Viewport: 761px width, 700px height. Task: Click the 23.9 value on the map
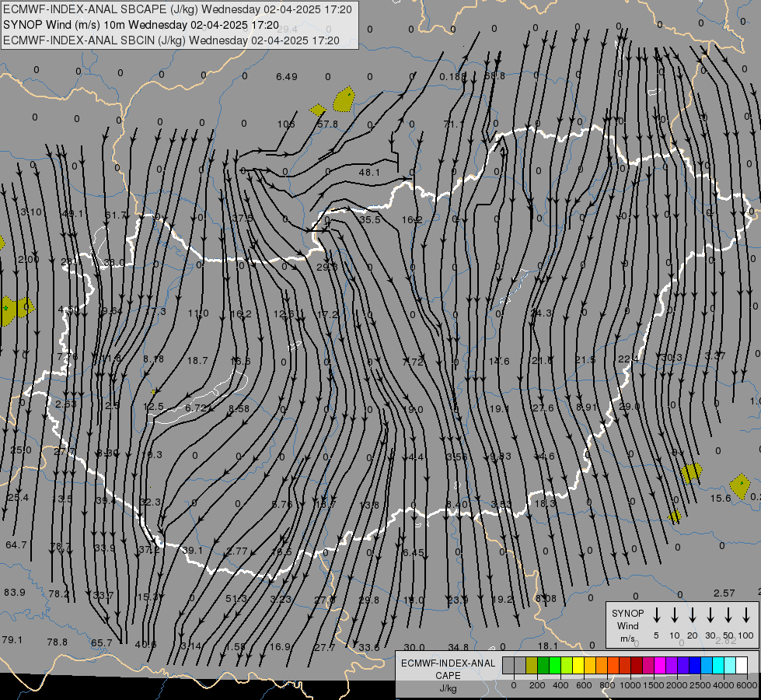tap(458, 600)
